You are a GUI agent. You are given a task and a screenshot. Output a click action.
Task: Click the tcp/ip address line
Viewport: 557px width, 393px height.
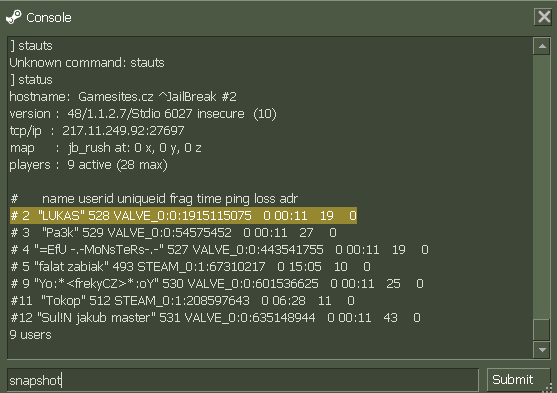tap(97, 131)
